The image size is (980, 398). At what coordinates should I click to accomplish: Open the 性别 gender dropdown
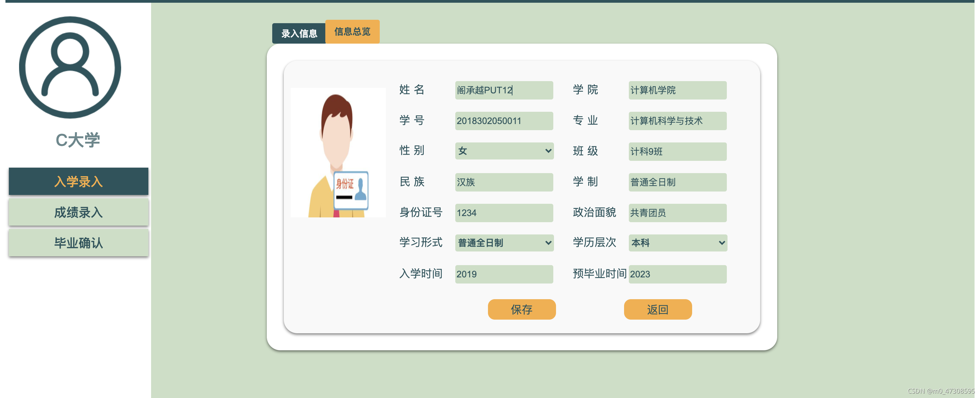(x=504, y=151)
